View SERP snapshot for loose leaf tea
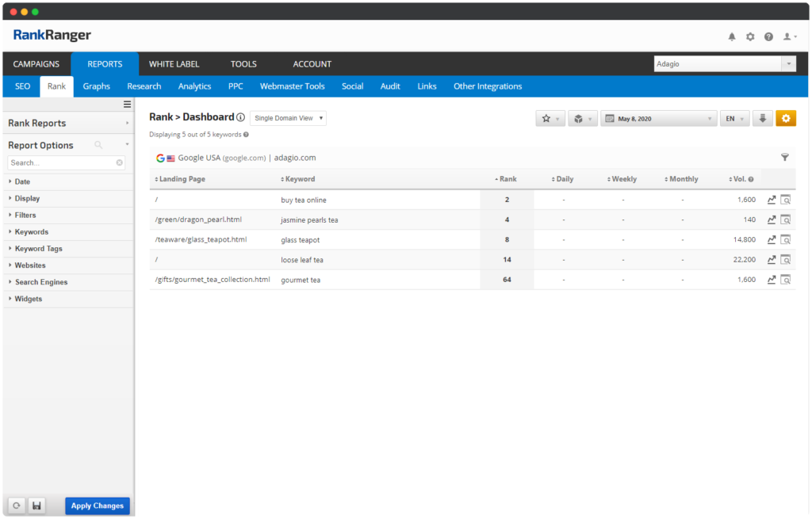This screenshot has height=519, width=812. coord(786,260)
